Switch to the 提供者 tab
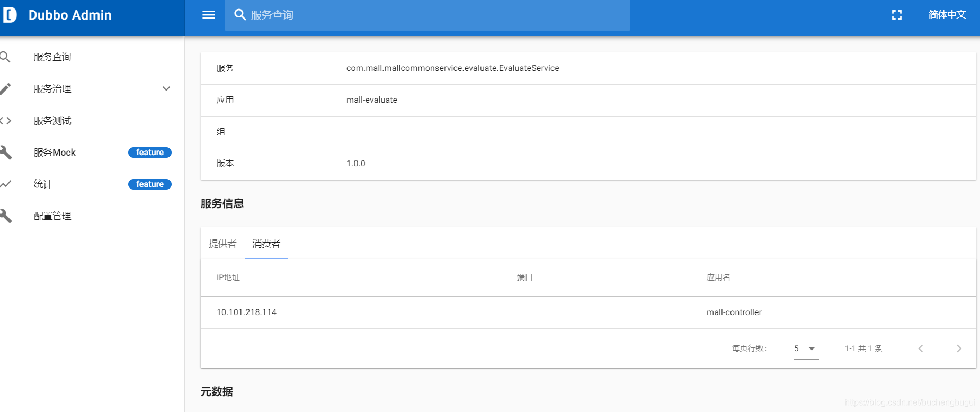The width and height of the screenshot is (980, 412). (x=222, y=244)
